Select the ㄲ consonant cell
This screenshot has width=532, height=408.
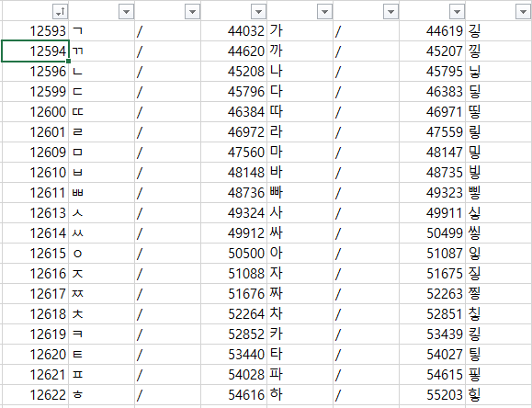[101, 51]
